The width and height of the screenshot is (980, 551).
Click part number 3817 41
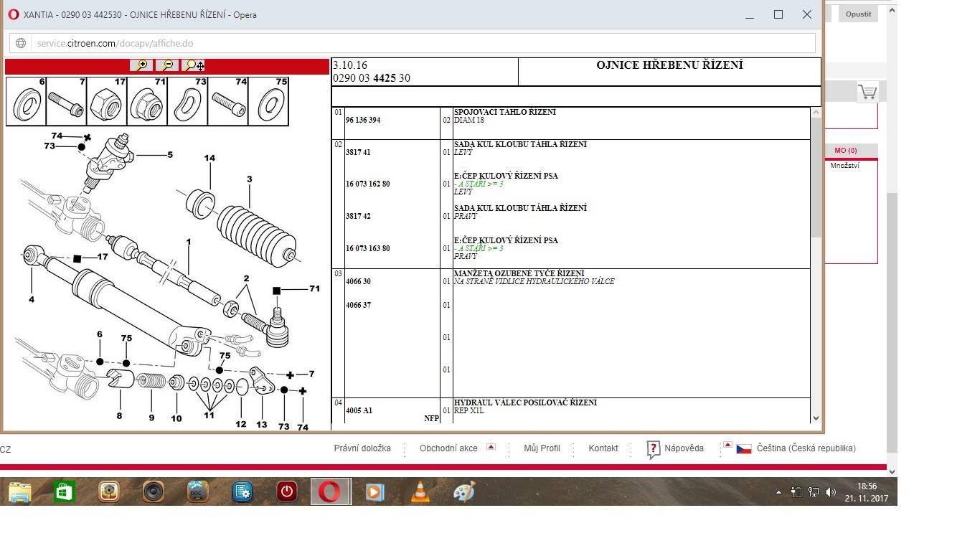click(358, 152)
